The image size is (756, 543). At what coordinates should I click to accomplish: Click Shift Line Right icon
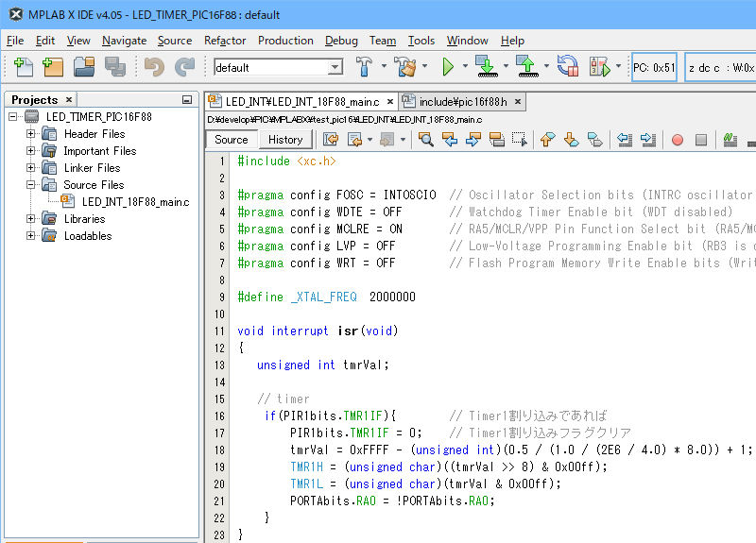tap(648, 140)
